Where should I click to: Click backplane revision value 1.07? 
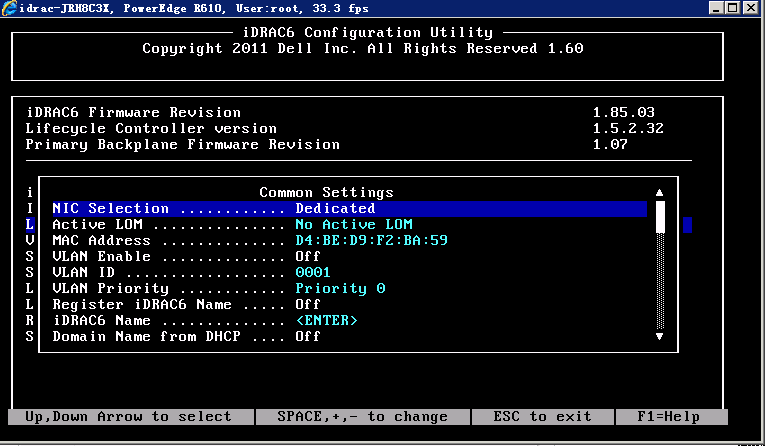click(610, 145)
